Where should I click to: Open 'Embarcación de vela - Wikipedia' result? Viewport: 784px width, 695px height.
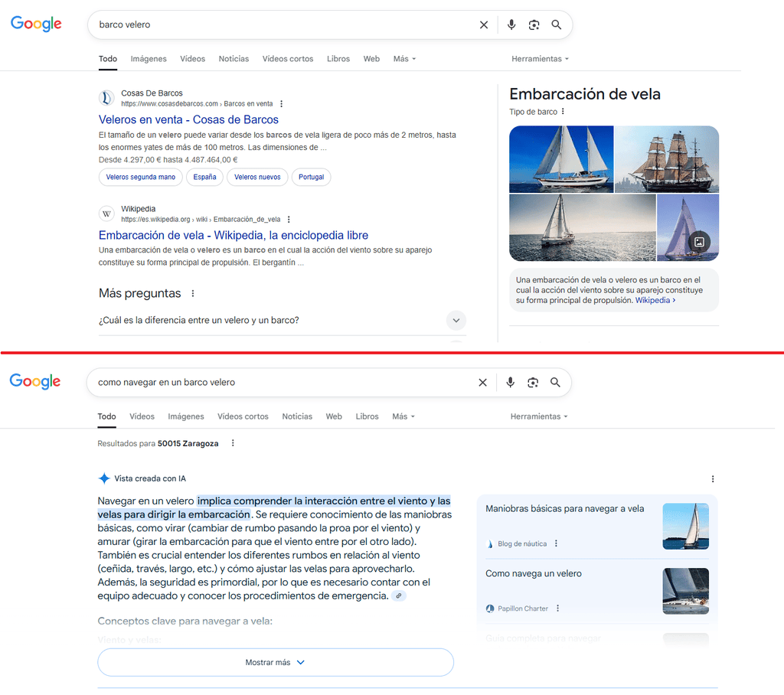click(x=234, y=235)
